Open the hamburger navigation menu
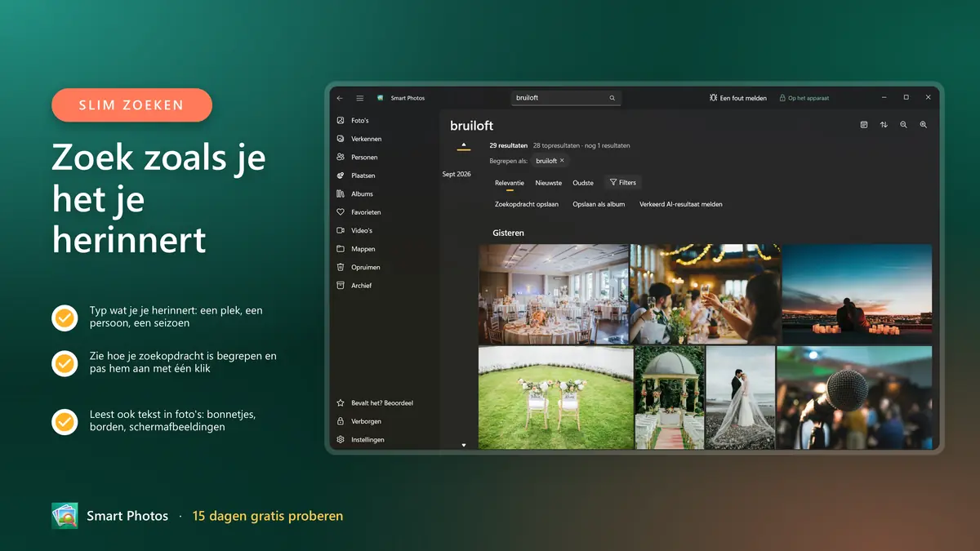The image size is (980, 551). (x=359, y=98)
